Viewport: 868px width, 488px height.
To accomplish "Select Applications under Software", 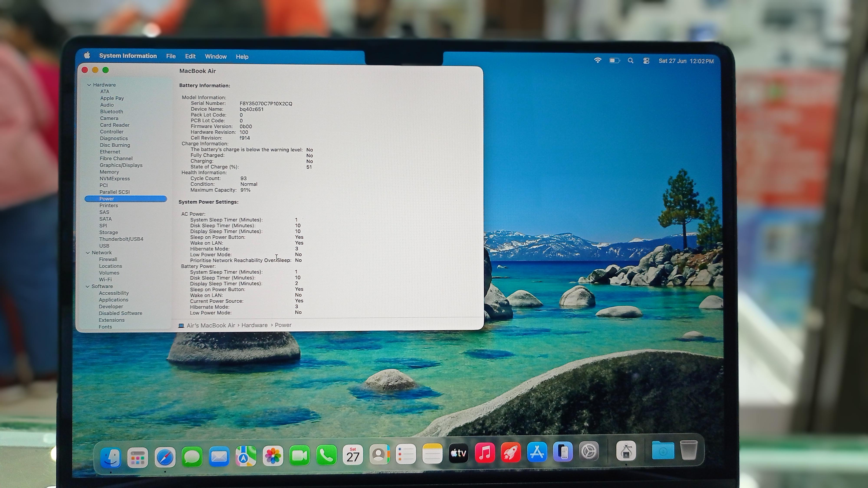I will (113, 300).
